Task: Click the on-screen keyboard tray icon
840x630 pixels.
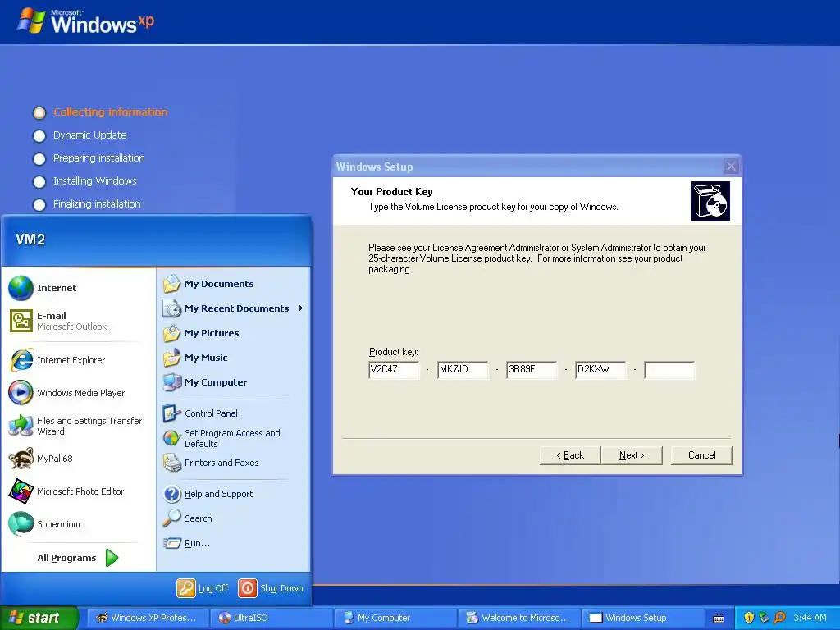Action: (719, 619)
